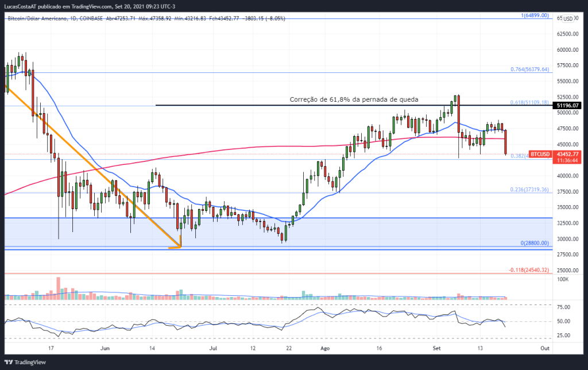Select the 0.764 Fibonacci level label
Viewport: 588px width, 370px height.
point(529,70)
